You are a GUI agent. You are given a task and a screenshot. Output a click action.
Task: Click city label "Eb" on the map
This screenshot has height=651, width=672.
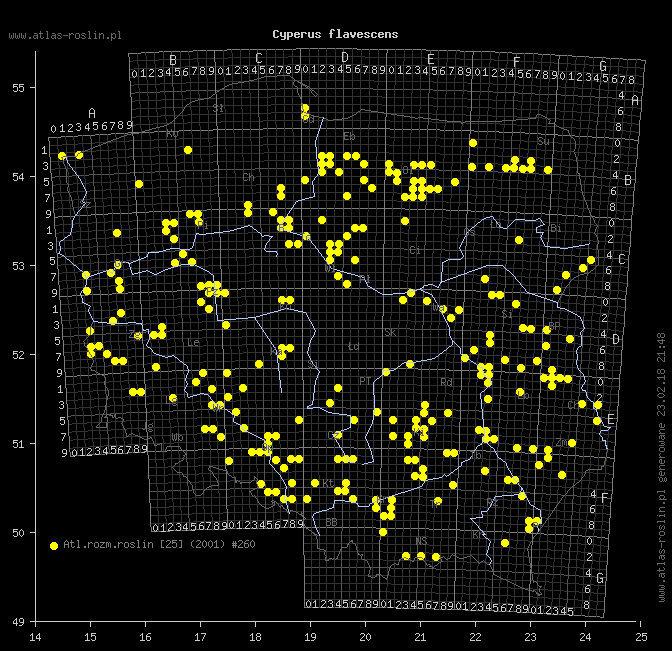[x=349, y=137]
